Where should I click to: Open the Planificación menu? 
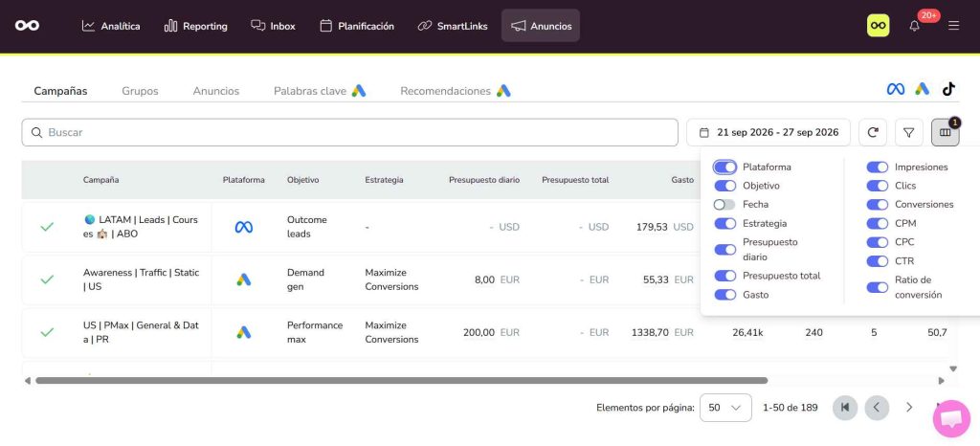[357, 26]
